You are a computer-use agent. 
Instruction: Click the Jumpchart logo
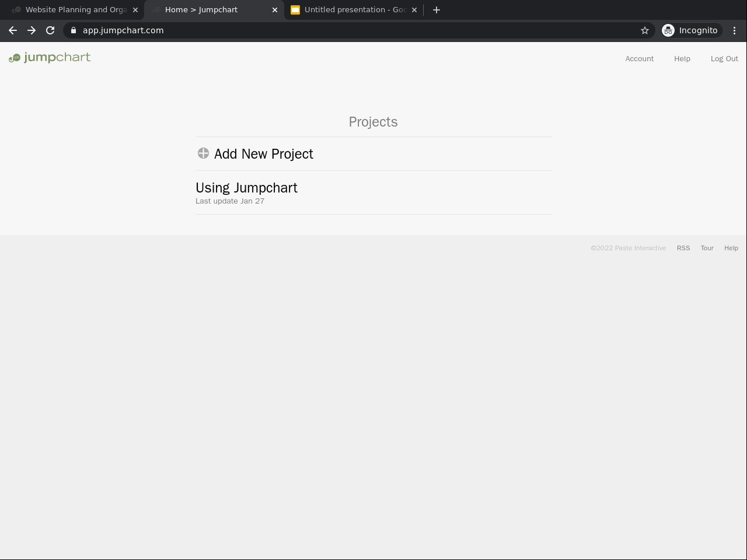coord(50,57)
